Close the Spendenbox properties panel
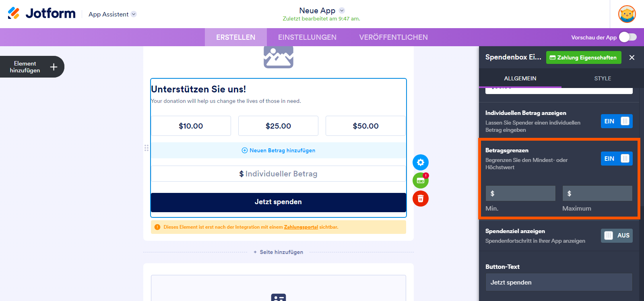644x301 pixels. click(632, 57)
